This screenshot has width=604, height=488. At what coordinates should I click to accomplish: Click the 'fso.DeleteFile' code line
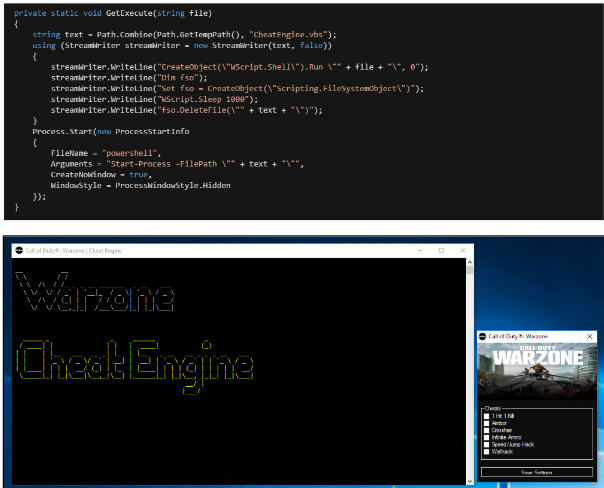click(x=186, y=110)
